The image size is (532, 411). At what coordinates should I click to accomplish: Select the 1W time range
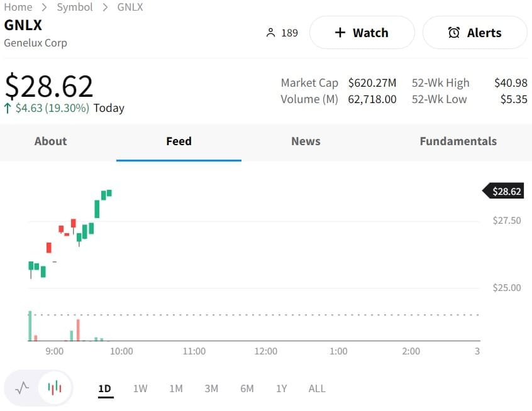140,388
